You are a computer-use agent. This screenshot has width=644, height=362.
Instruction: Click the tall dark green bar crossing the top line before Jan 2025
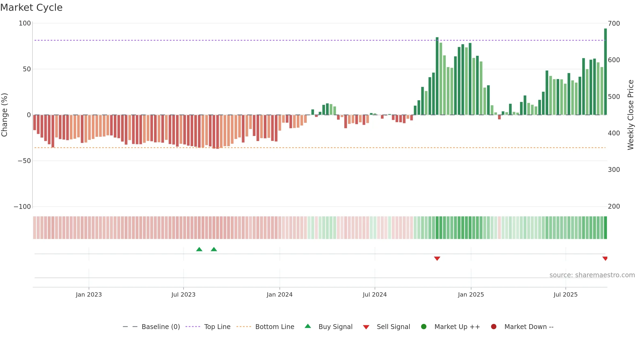pos(437,76)
